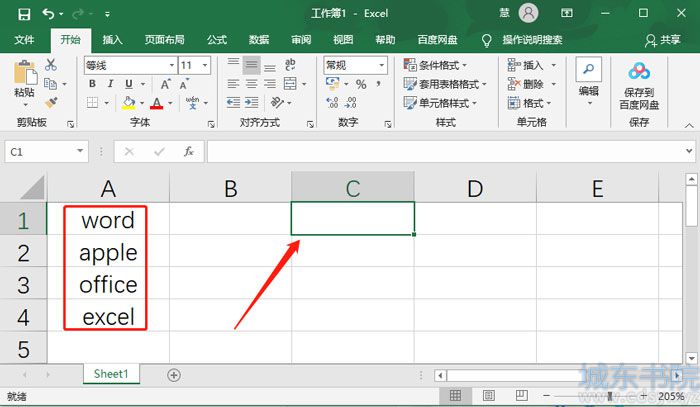This screenshot has height=407, width=700.
Task: Toggle Bold formatting
Action: tap(92, 84)
